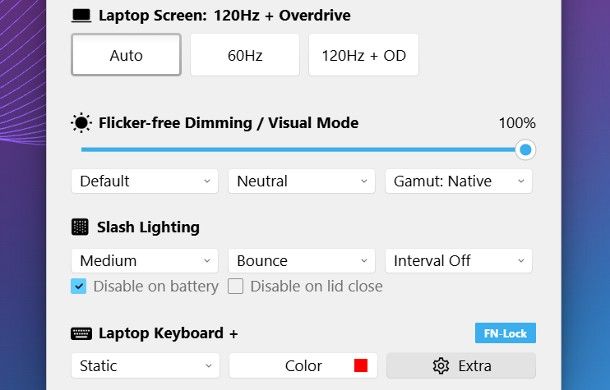
Task: Click the red keyboard color swatch
Action: tap(361, 366)
